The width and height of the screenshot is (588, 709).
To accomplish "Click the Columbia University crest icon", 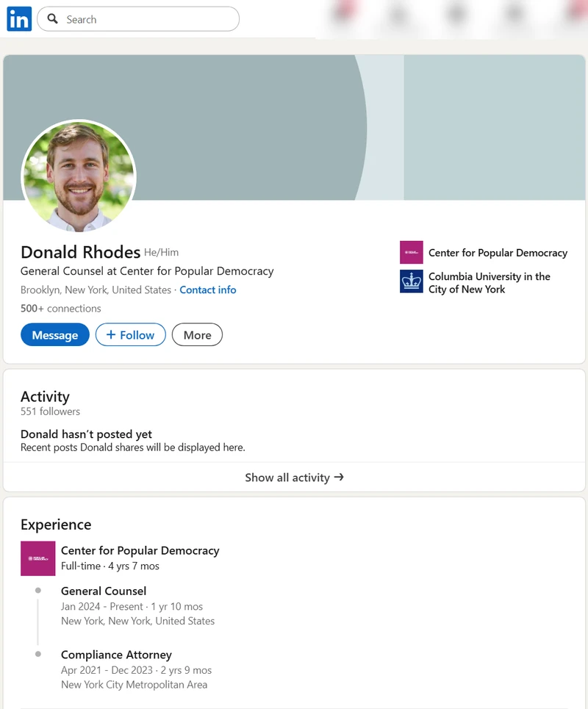I will point(411,281).
